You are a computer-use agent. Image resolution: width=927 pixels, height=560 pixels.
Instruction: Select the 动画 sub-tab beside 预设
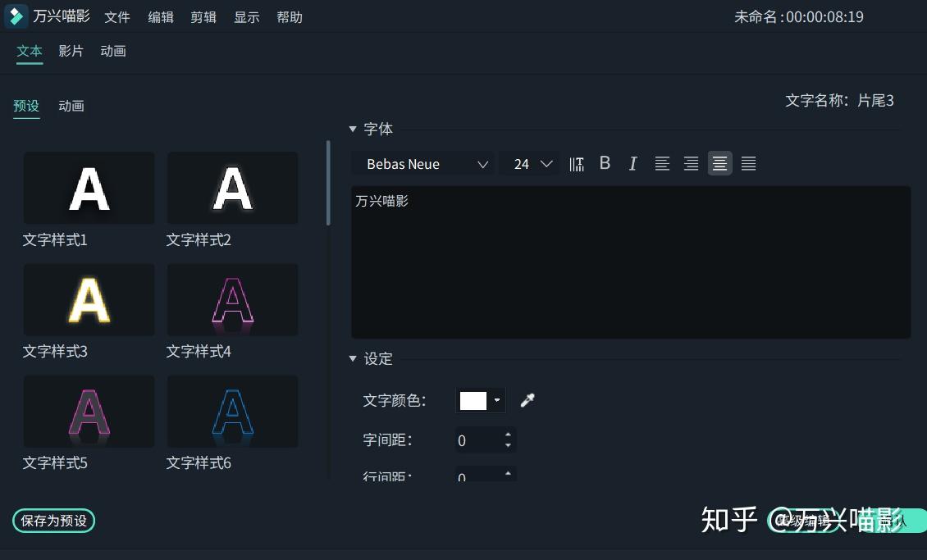point(71,106)
